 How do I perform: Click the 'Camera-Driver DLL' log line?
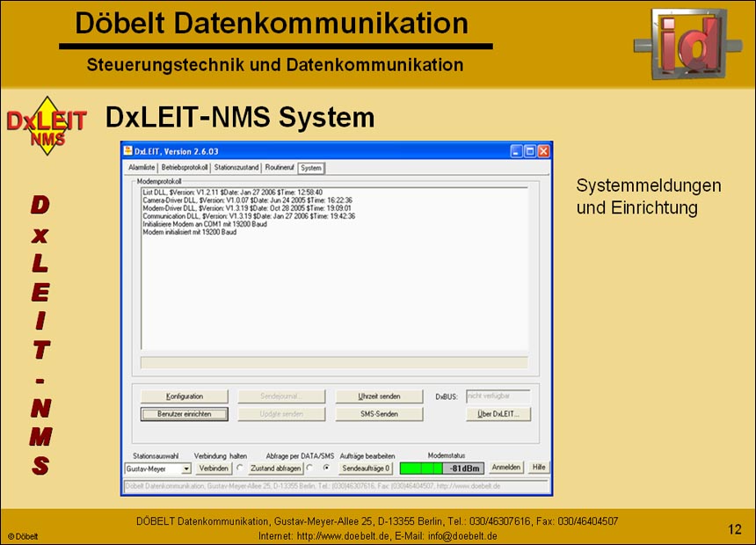tap(247, 200)
